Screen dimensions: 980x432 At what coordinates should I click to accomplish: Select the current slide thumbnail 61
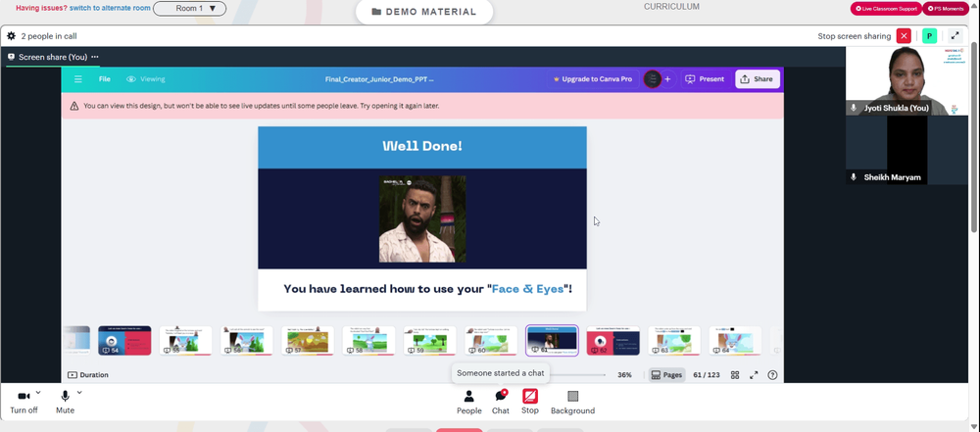coord(552,341)
